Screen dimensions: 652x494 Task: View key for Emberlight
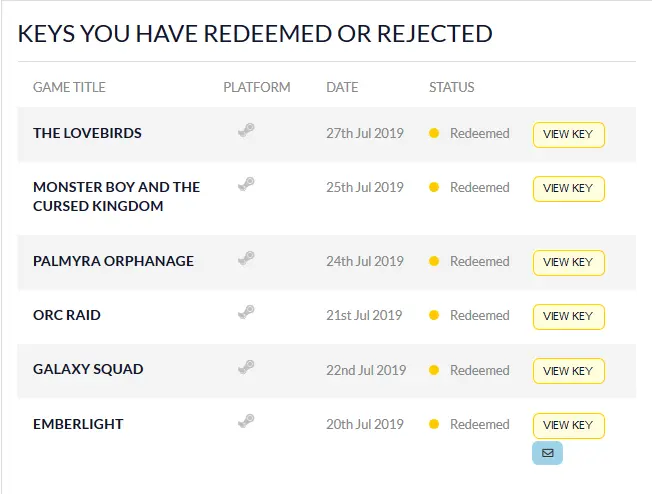(568, 426)
